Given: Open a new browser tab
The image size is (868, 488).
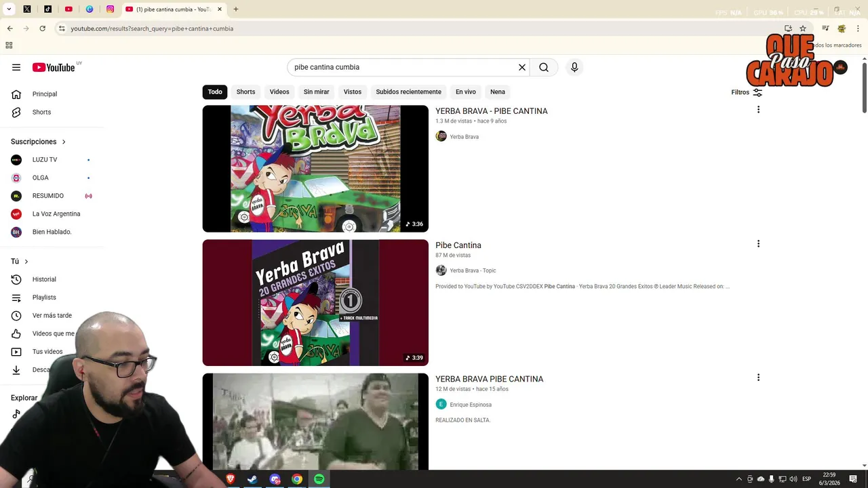Looking at the screenshot, I should pos(236,9).
